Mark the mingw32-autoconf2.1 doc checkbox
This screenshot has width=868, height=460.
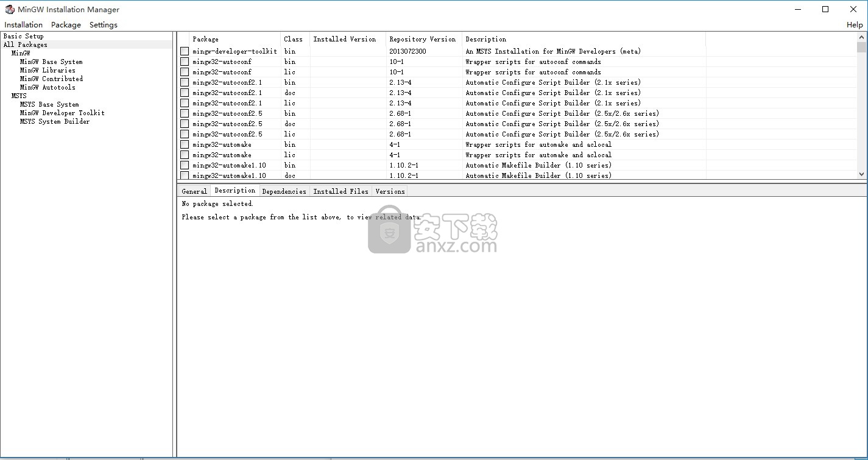point(185,93)
